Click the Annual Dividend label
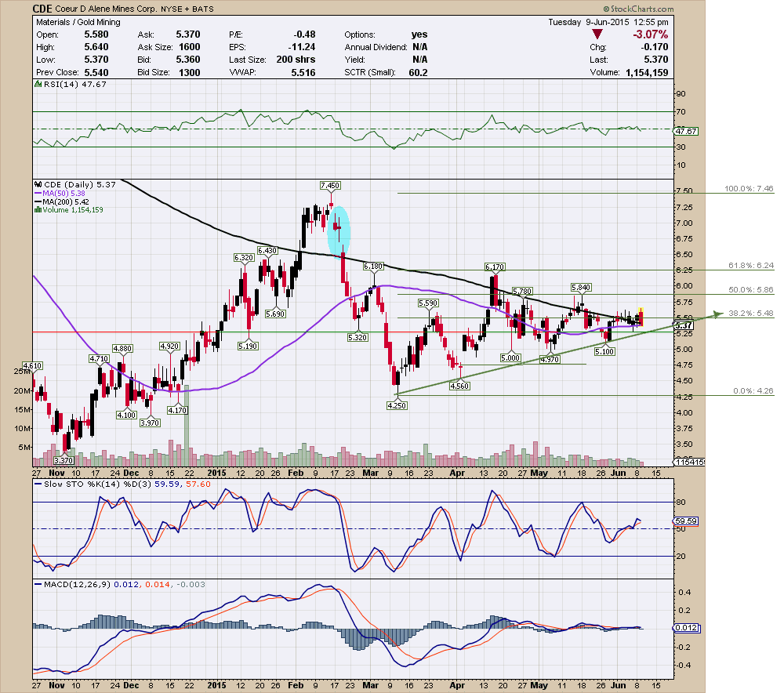Image resolution: width=784 pixels, height=693 pixels. click(376, 47)
